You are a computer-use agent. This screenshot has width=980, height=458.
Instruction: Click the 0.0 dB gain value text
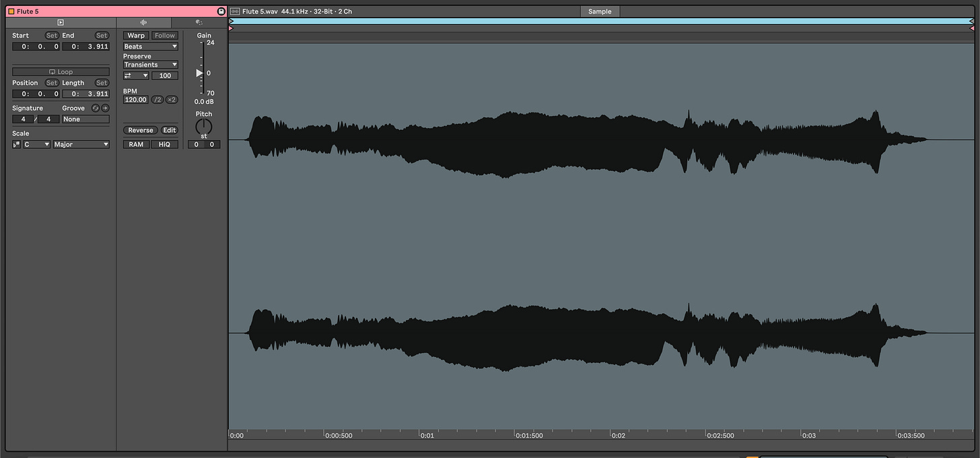pyautogui.click(x=204, y=102)
